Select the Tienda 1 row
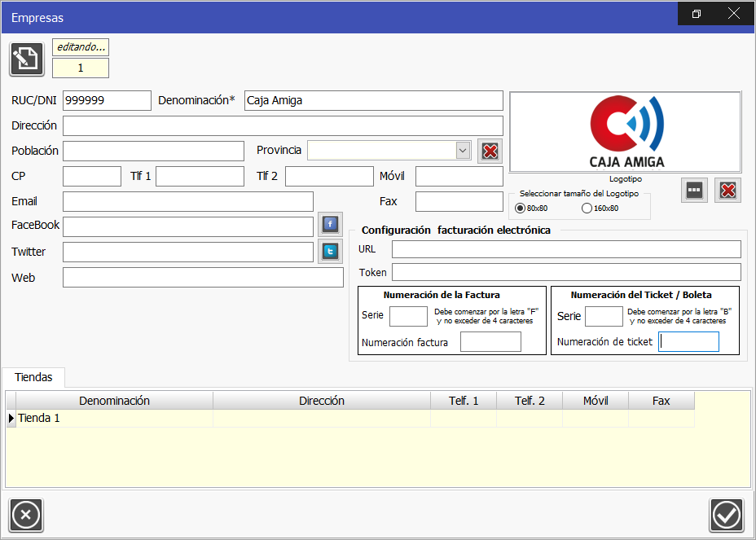 tap(114, 417)
